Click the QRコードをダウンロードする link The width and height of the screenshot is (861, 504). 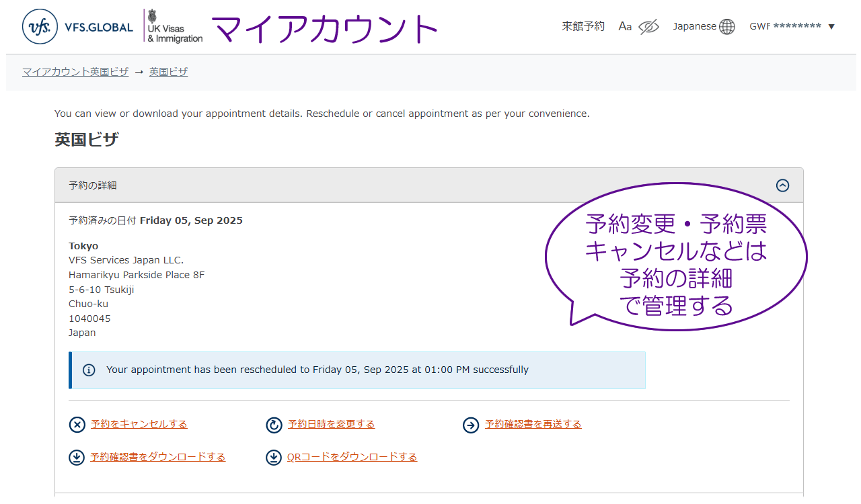(x=352, y=457)
